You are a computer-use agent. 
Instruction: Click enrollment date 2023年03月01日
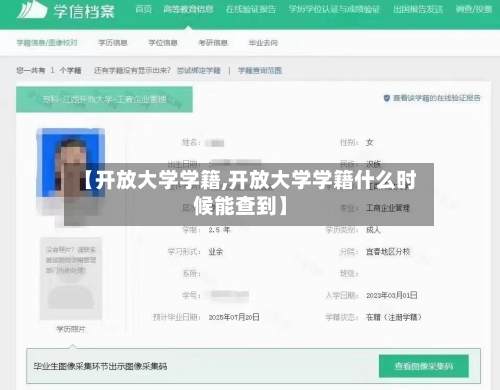392,295
